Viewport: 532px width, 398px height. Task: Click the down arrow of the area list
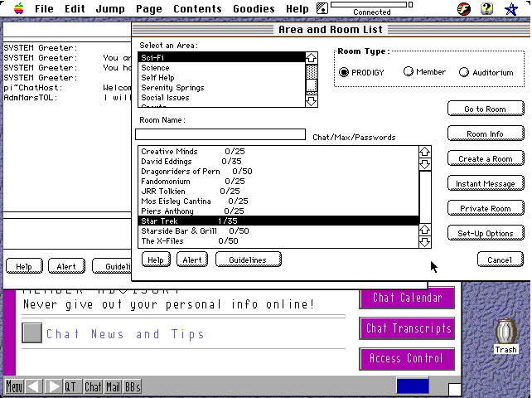[311, 101]
